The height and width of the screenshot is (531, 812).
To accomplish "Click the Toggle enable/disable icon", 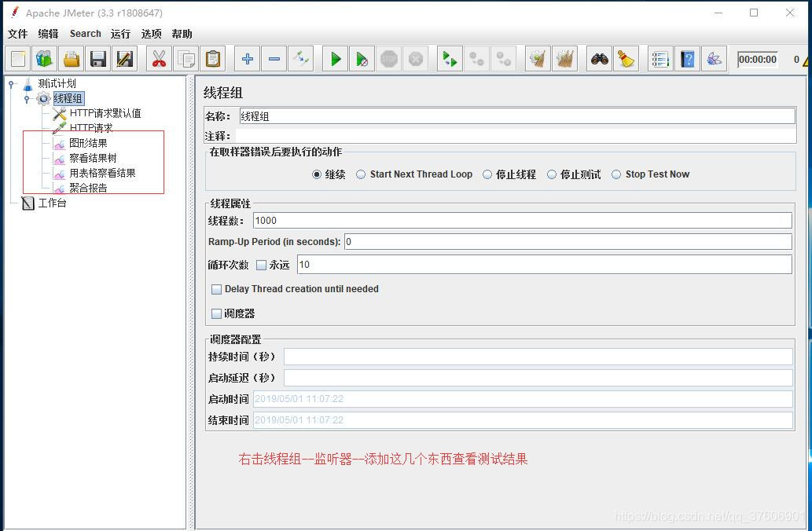I will pyautogui.click(x=301, y=59).
